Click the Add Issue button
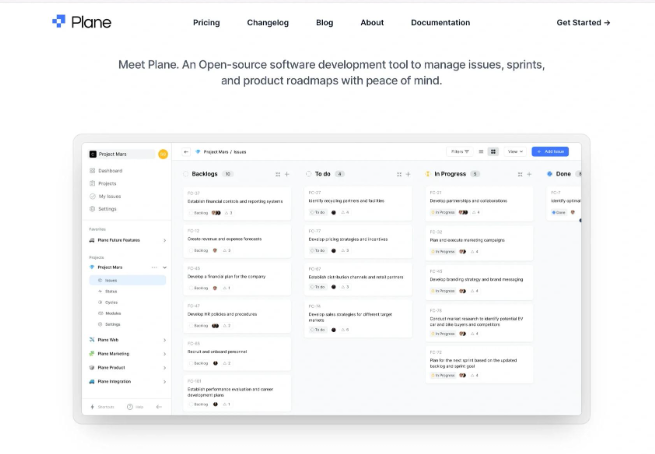Screen dimensions: 655x454 click(550, 152)
